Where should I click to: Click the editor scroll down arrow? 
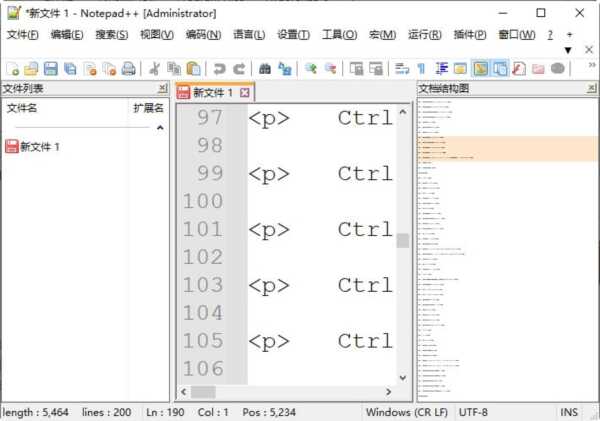click(x=403, y=378)
